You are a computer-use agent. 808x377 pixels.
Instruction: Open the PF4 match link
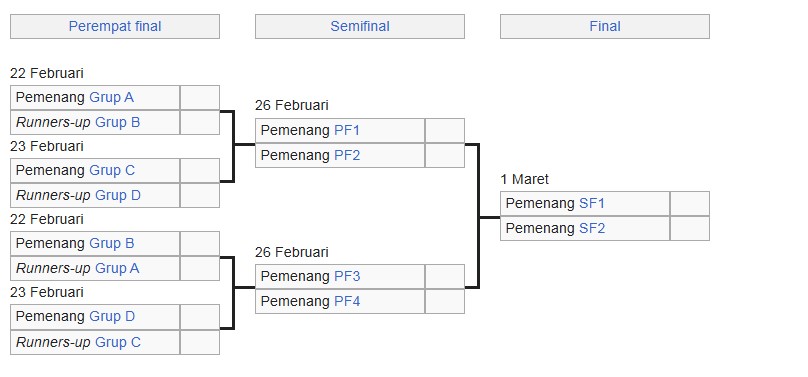(x=347, y=301)
